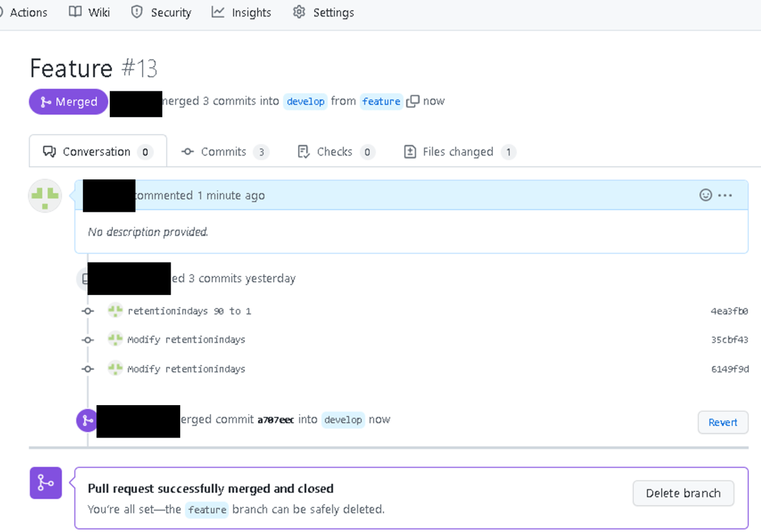Open the smiley emoji reaction picker
The height and width of the screenshot is (532, 761).
[705, 195]
